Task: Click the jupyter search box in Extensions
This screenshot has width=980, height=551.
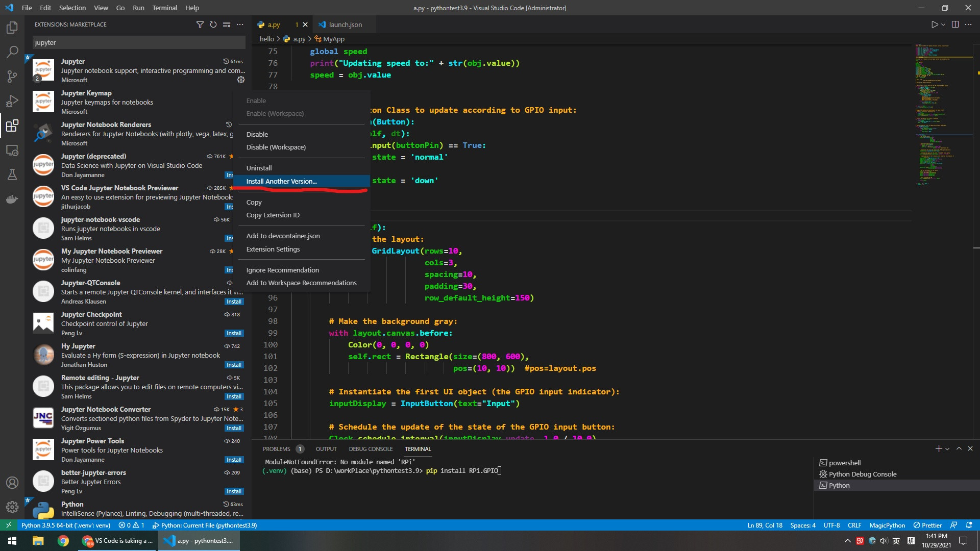Action: tap(138, 42)
